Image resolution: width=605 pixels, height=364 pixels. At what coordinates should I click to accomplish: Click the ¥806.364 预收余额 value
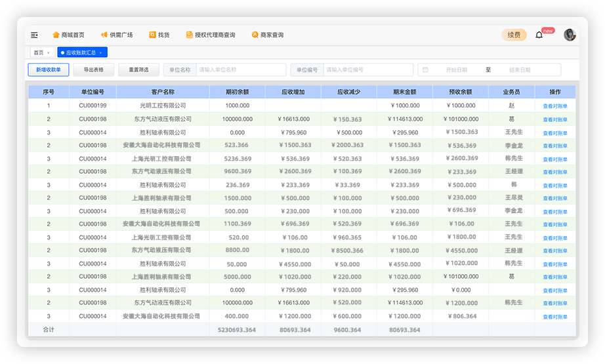coord(462,316)
